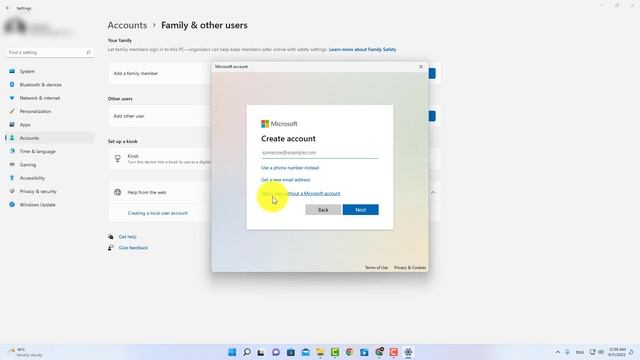Open Bluetooth & devices in the sidebar
Viewport: 640px width, 360px height.
pyautogui.click(x=49, y=85)
